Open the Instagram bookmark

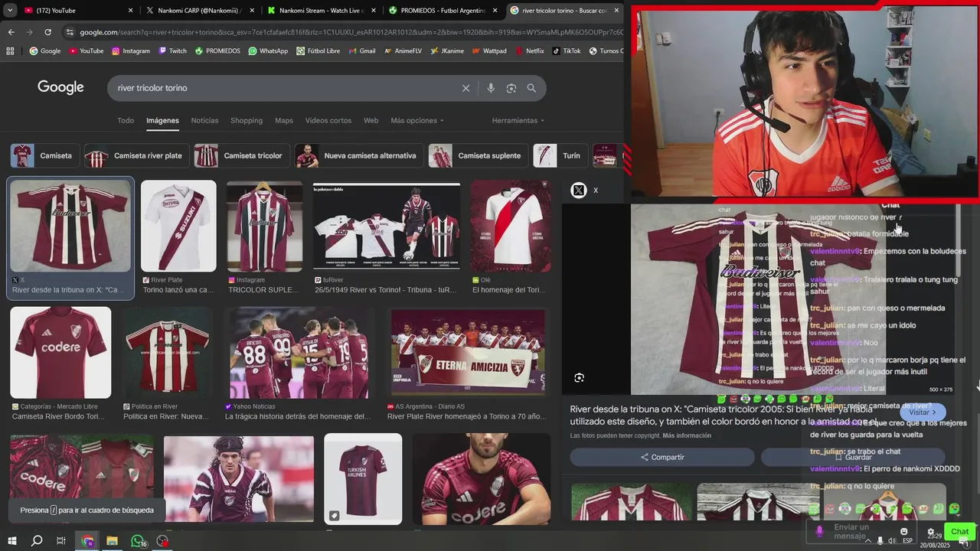coord(130,51)
